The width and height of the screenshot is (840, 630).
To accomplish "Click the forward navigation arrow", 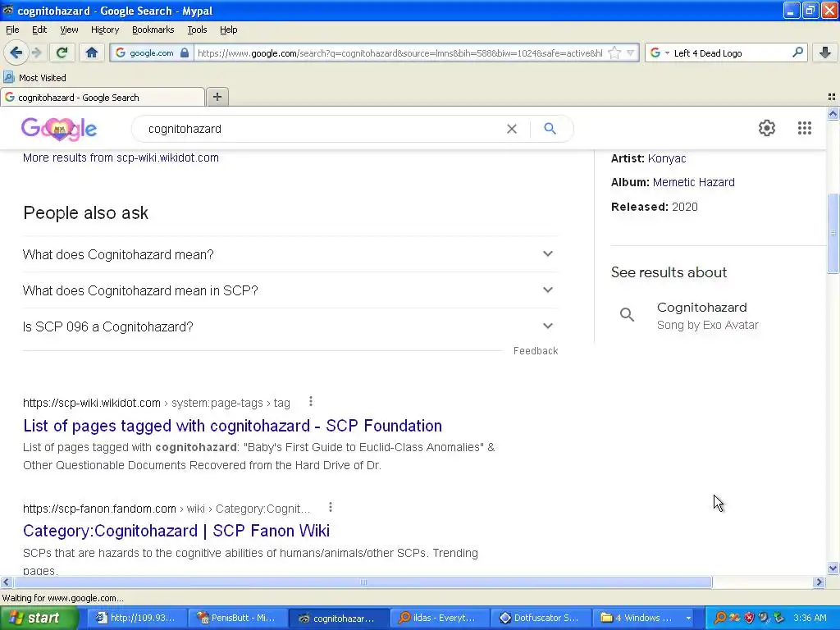I will (x=36, y=52).
